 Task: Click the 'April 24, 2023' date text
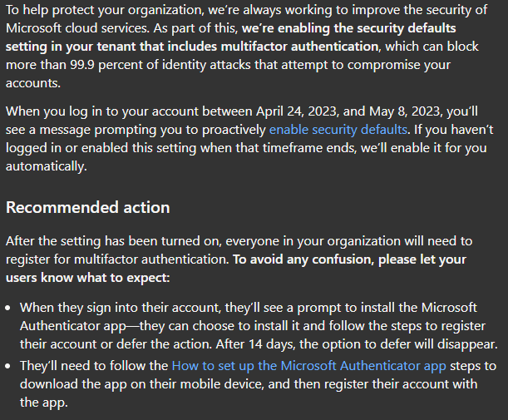pos(296,111)
